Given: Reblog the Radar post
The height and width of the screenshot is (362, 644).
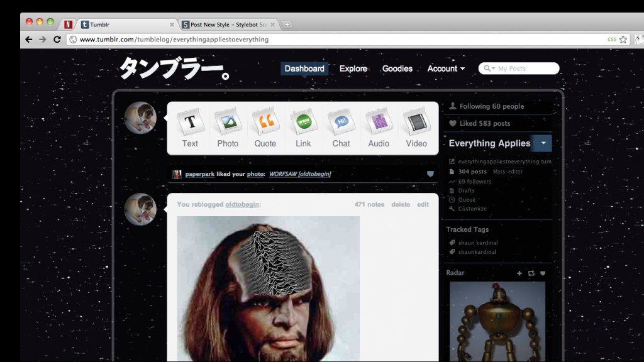Looking at the screenshot, I should click(531, 273).
